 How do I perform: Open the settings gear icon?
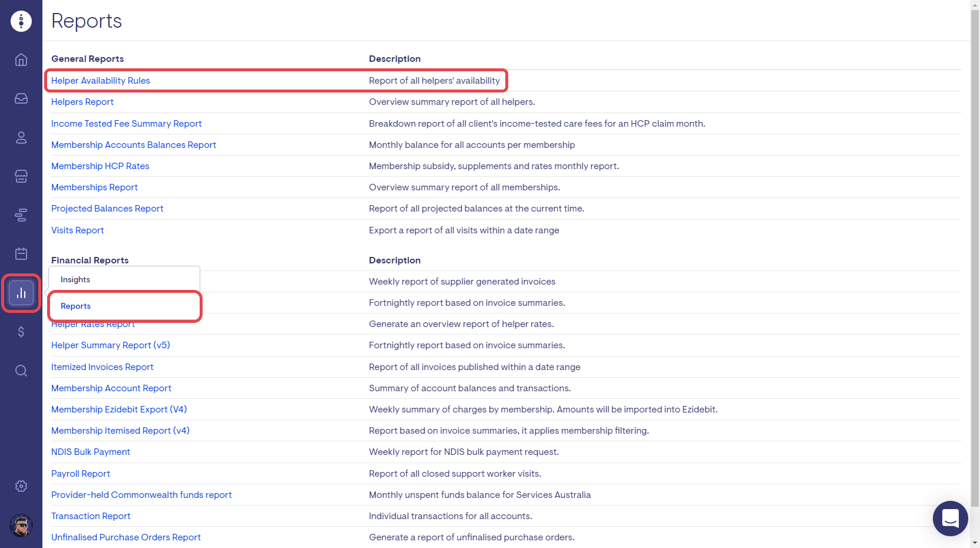[21, 486]
